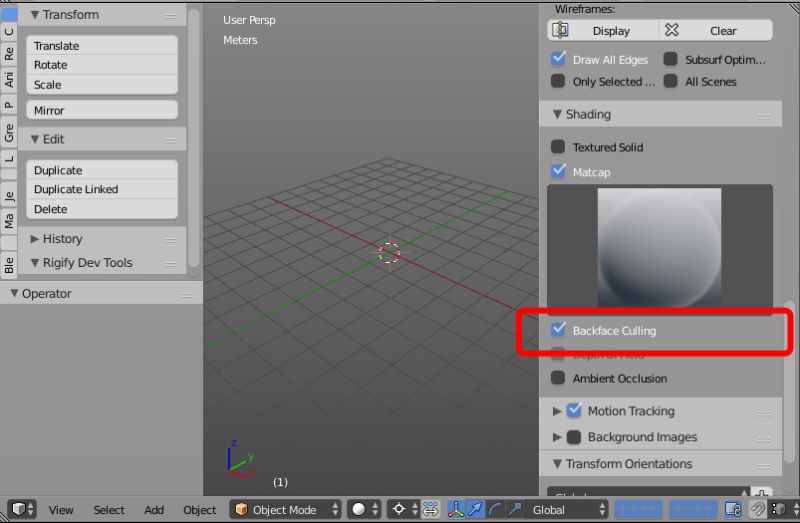Collapse the Edit panel
The width and height of the screenshot is (800, 523).
[x=35, y=139]
